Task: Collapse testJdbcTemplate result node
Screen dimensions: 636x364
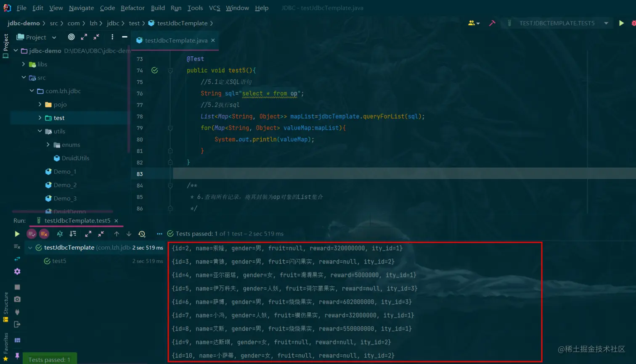Action: [30, 248]
